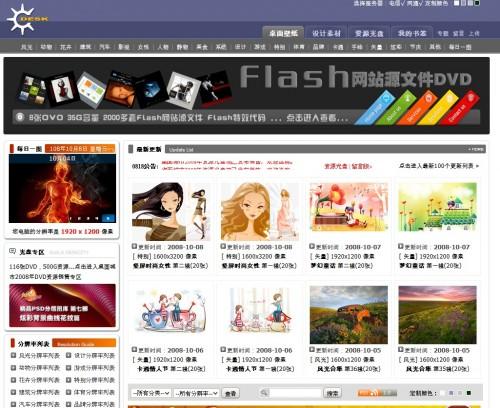Click the bullet icon beside 建筑分辨率列表
The height and width of the screenshot is (408, 500).
click(13, 392)
